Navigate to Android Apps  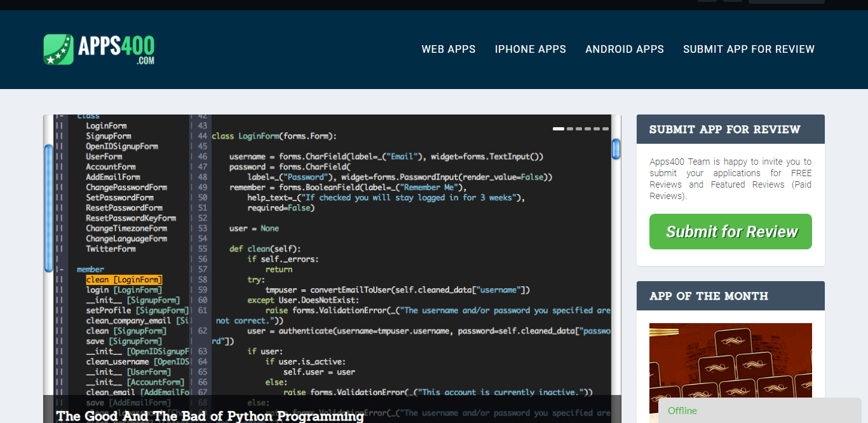[624, 50]
